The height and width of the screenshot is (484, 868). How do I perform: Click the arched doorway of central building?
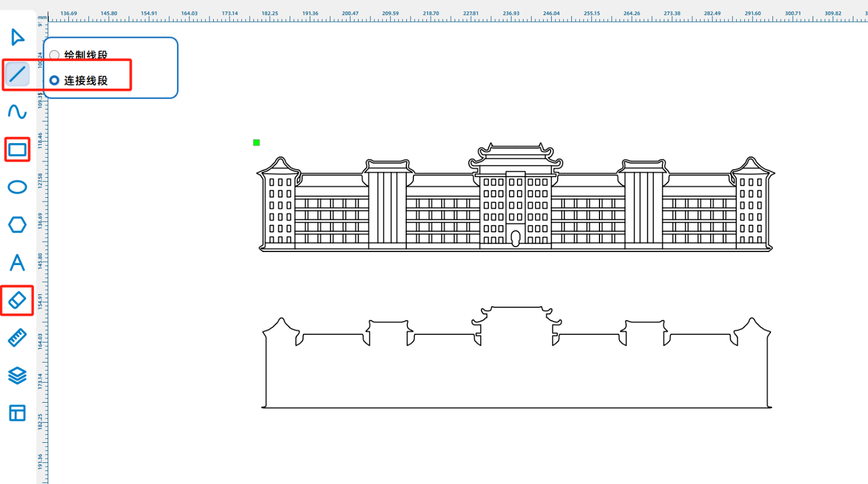(515, 238)
